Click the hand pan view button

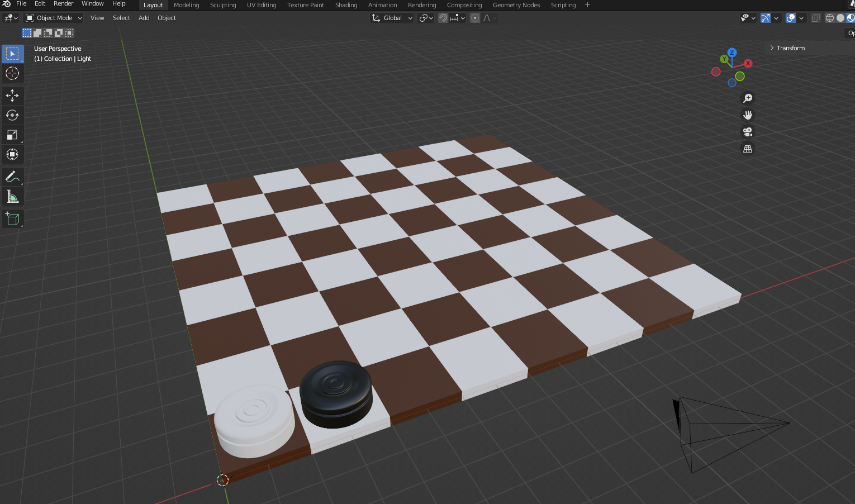(x=748, y=115)
